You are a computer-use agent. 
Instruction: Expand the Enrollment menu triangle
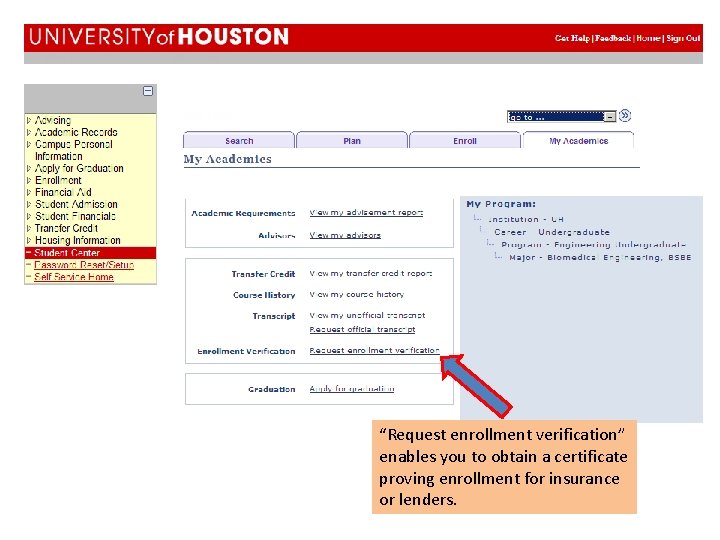click(29, 180)
